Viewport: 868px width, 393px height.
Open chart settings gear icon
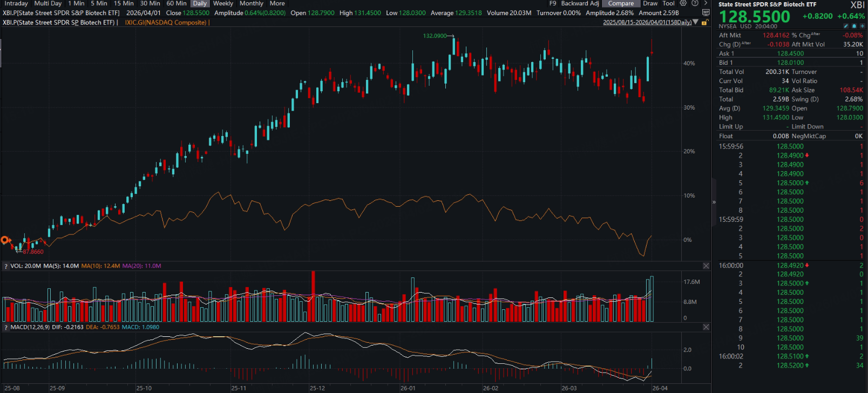683,3
